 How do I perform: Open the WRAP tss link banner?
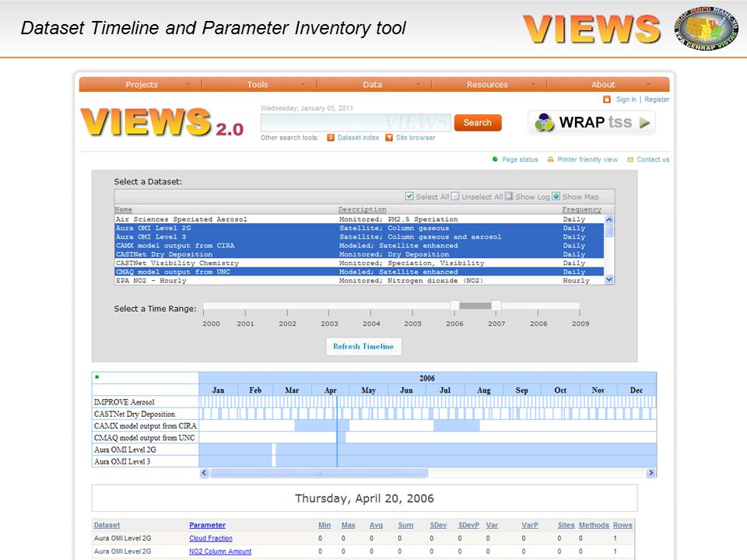click(x=591, y=122)
